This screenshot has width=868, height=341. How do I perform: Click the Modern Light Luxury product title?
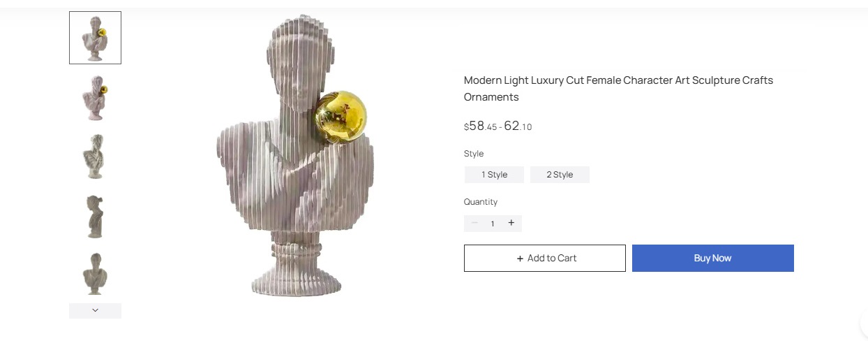(618, 89)
